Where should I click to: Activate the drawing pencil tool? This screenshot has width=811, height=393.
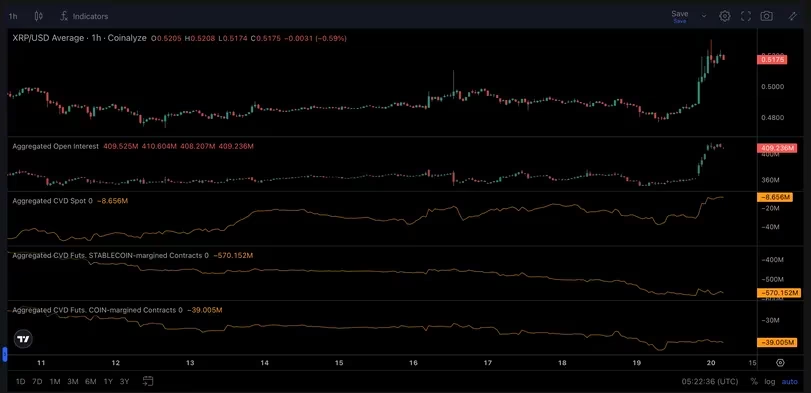pyautogui.click(x=793, y=16)
